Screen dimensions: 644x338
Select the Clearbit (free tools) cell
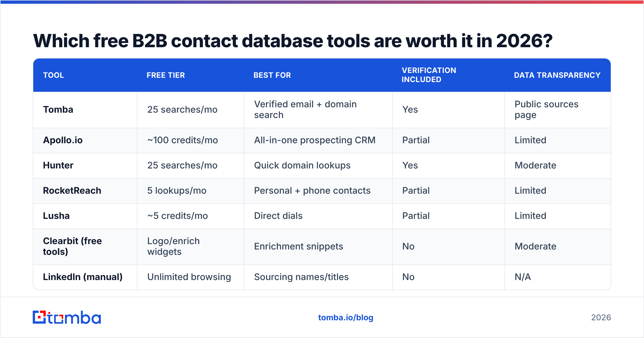[x=85, y=247]
